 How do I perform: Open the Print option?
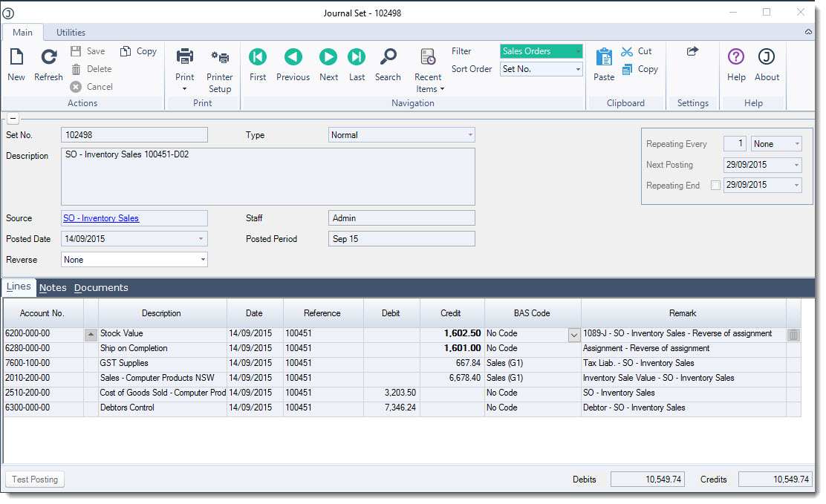(x=184, y=68)
